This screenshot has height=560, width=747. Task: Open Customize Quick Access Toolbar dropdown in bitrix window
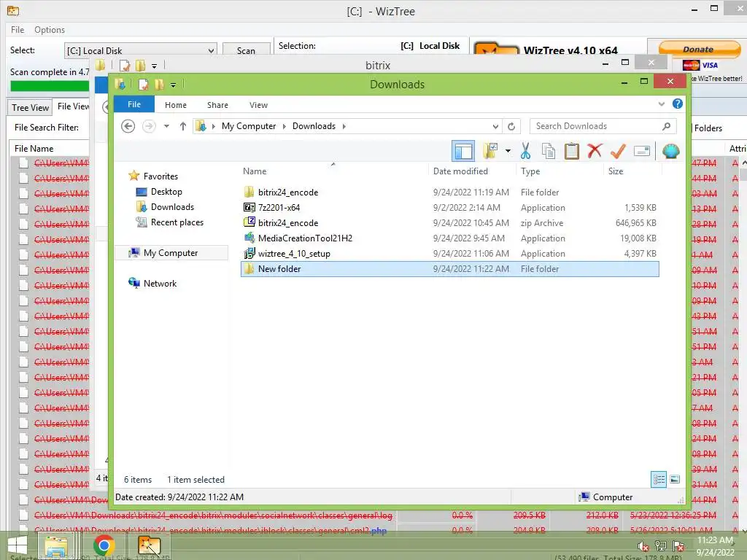coord(154,66)
